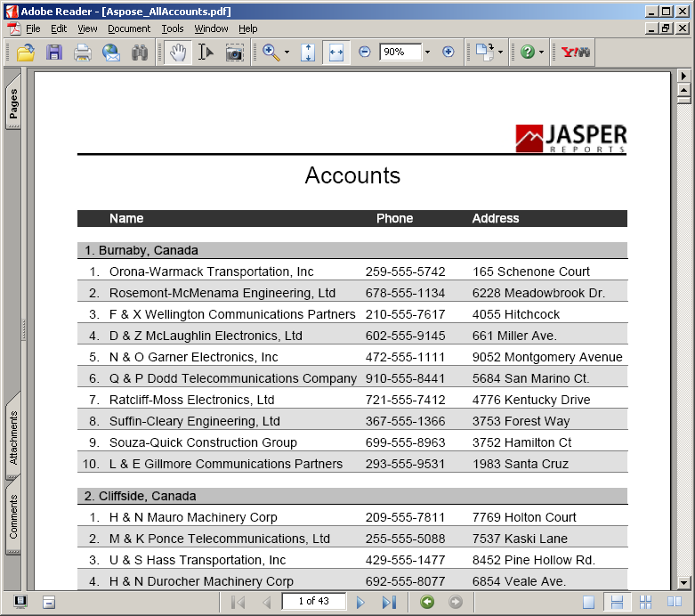Open the zoom percentage dropdown arrow

click(427, 53)
